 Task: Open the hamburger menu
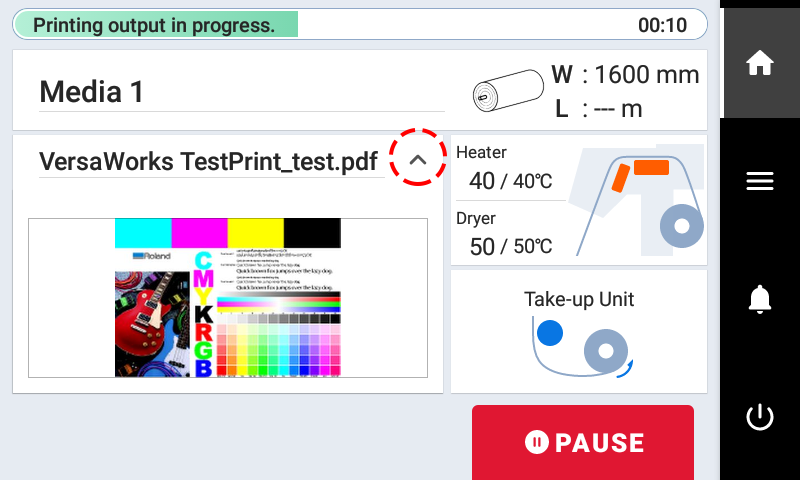[760, 181]
